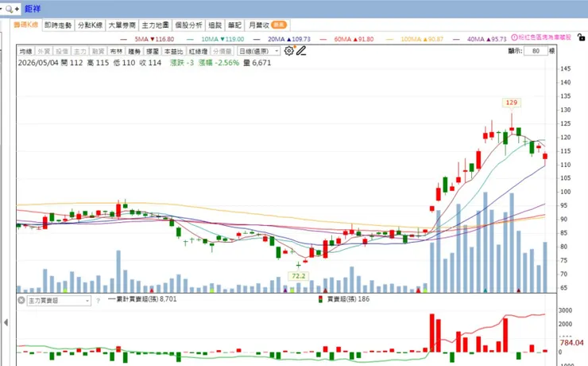Image resolution: width=588 pixels, height=366 pixels.
Task: Click the 129 high price label
Action: click(512, 103)
